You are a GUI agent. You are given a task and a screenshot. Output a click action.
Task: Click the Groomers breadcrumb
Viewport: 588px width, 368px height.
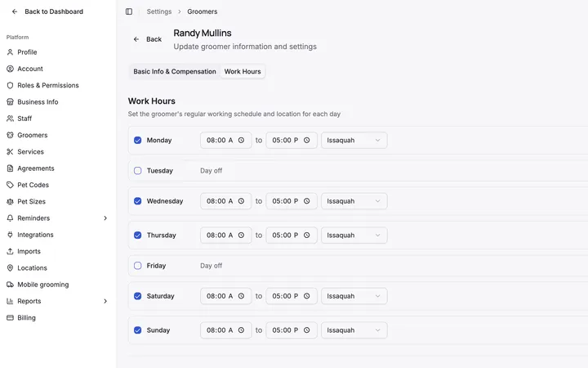tap(203, 11)
